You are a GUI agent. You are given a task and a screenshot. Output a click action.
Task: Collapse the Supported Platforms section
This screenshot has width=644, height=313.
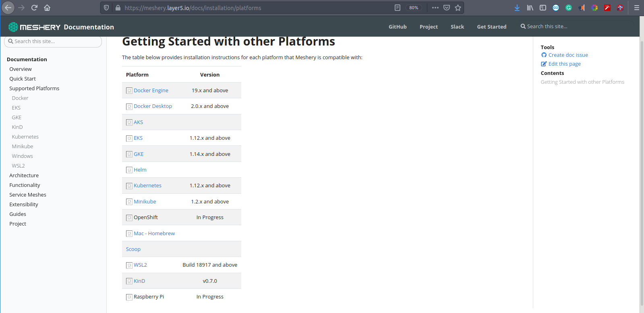(34, 89)
